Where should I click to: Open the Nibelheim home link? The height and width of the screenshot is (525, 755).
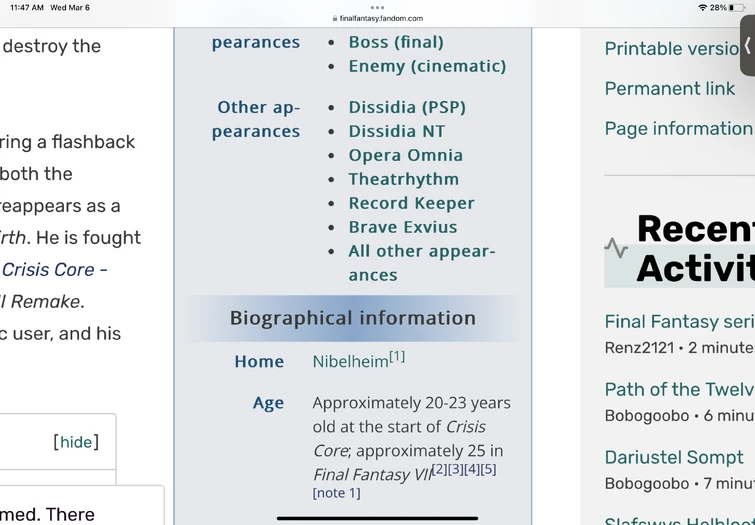[x=350, y=362]
